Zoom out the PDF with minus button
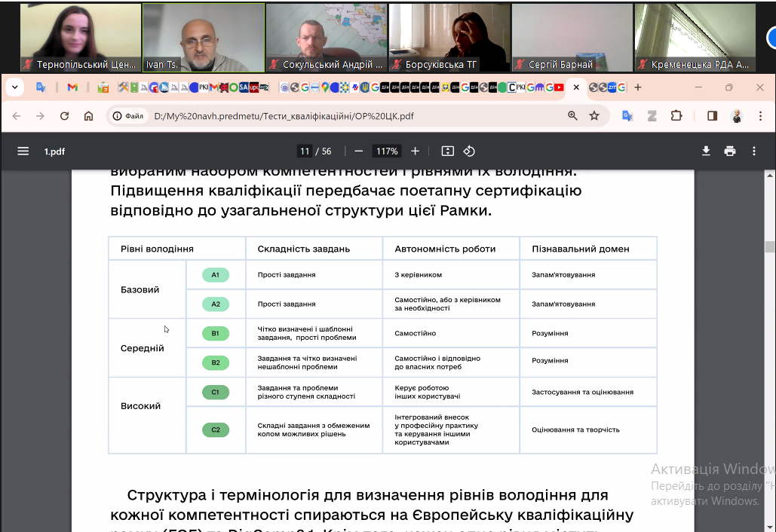Image resolution: width=776 pixels, height=532 pixels. click(x=359, y=151)
